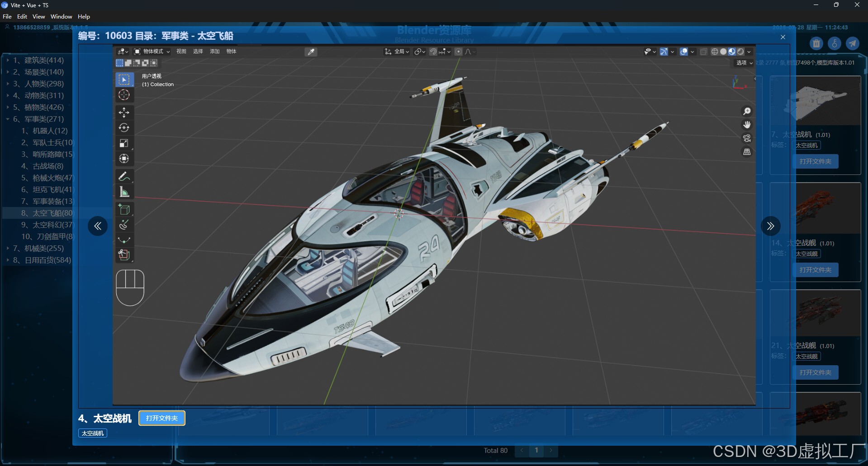Screen dimensions: 868x466
Task: Switch perspective/orthographic grid gizmo
Action: [x=747, y=152]
